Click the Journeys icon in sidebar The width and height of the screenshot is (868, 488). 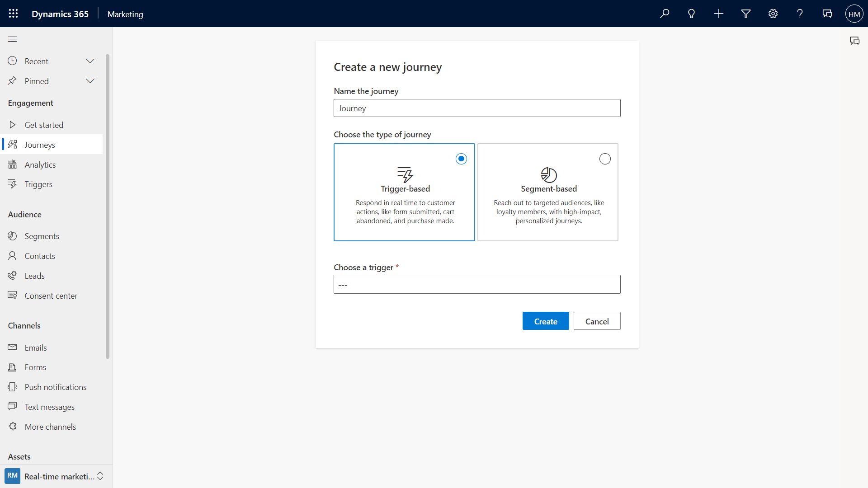point(12,144)
